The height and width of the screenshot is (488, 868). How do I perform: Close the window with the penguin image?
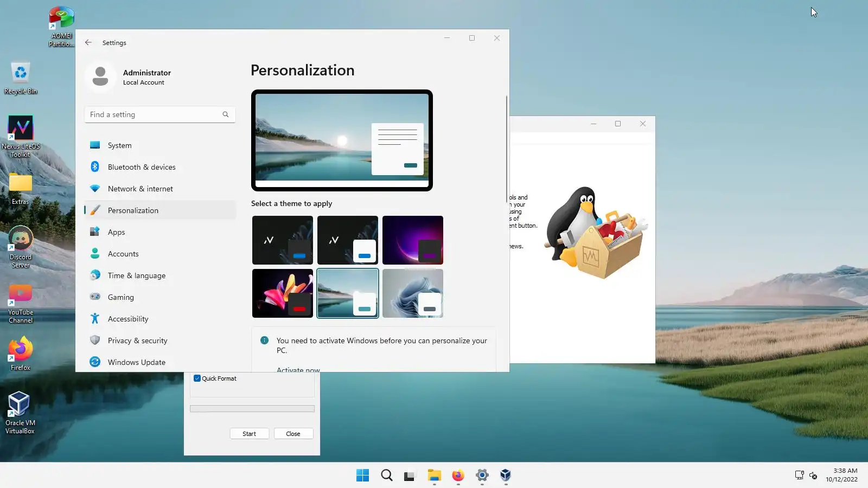643,124
